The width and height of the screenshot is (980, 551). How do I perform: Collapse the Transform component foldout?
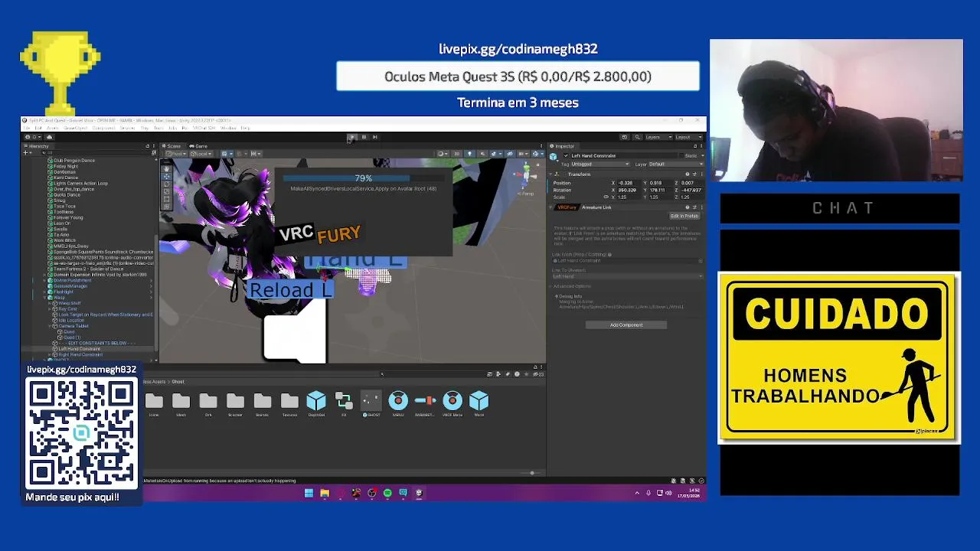point(550,174)
